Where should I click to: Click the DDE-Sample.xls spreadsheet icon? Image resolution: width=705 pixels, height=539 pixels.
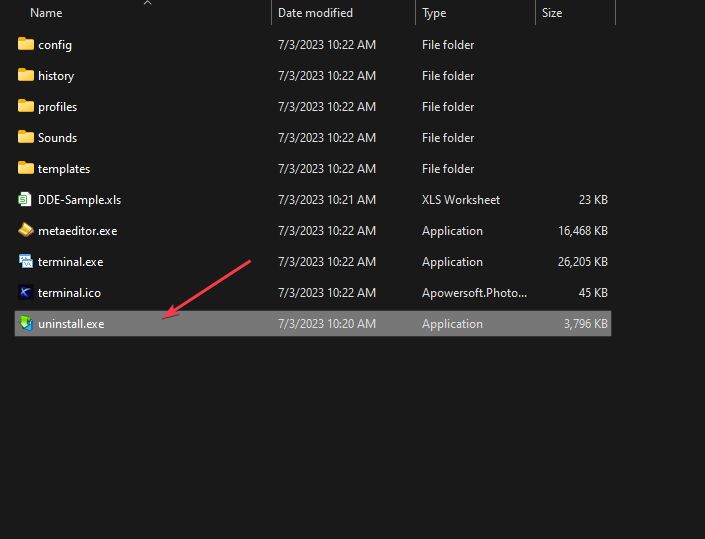click(x=25, y=199)
